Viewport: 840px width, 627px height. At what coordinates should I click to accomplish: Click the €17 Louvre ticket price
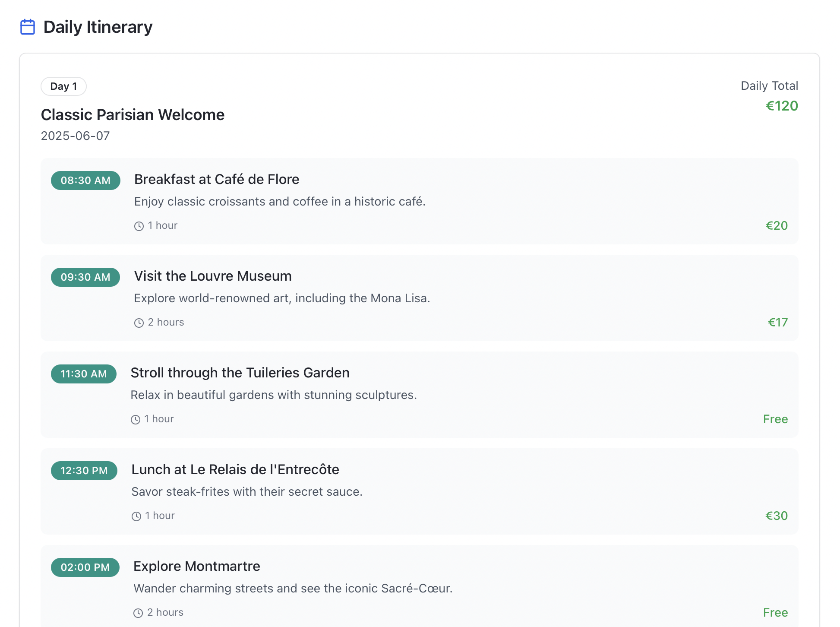pos(778,323)
